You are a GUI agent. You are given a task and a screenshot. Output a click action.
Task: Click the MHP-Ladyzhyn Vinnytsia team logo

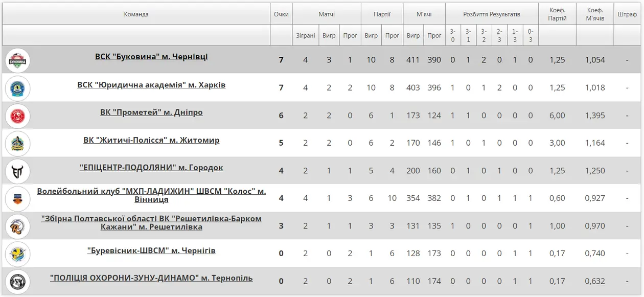[18, 199]
